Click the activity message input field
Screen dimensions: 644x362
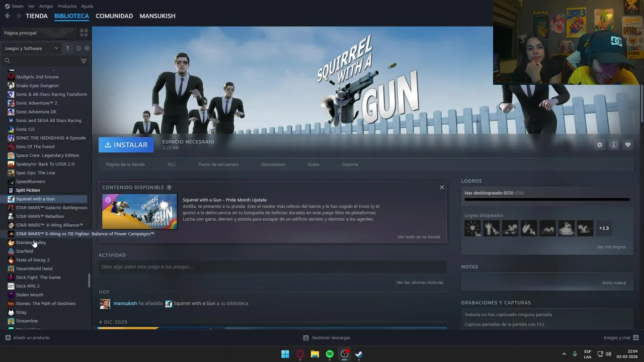click(273, 267)
